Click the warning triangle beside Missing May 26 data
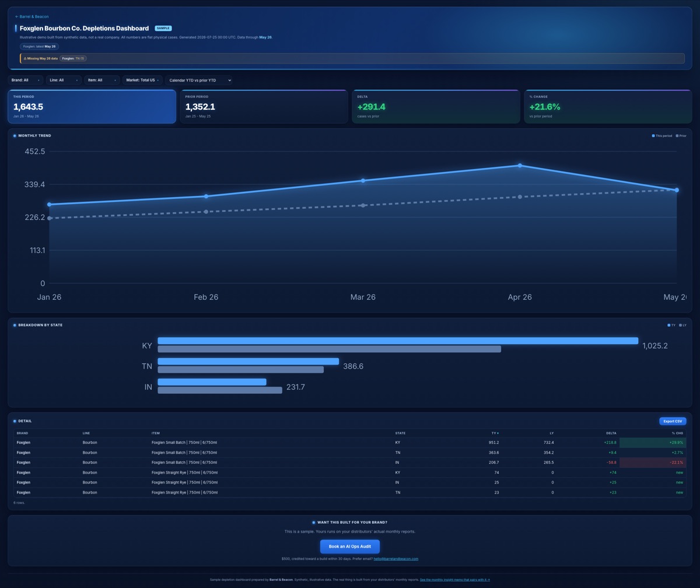 (25, 58)
